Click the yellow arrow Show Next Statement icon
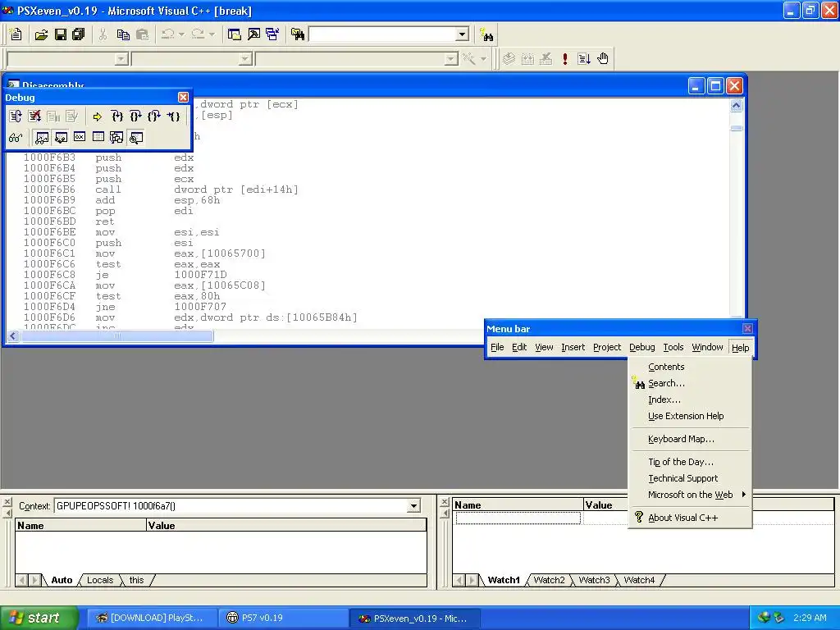This screenshot has height=630, width=840. click(x=98, y=116)
